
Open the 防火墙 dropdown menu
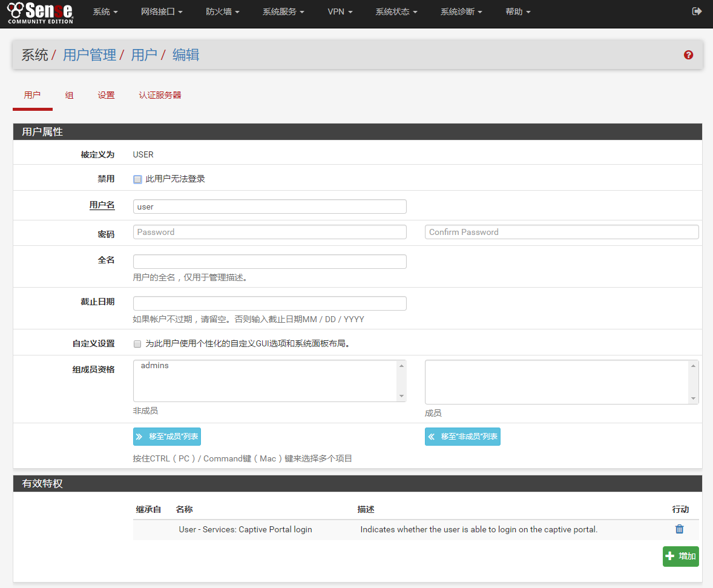point(222,12)
